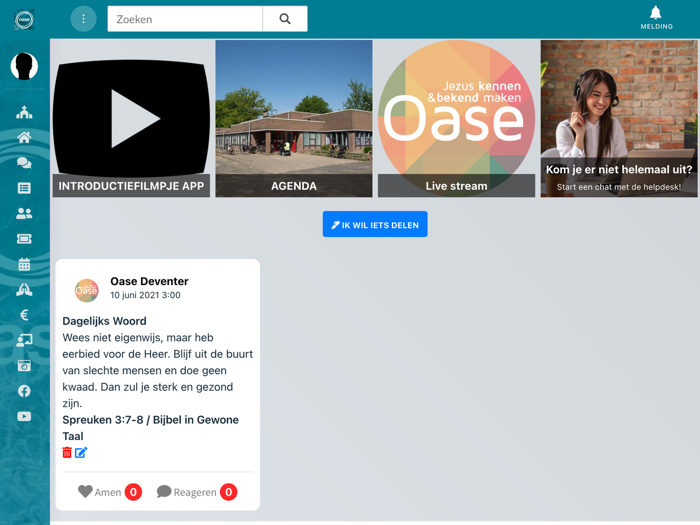Viewport: 700px width, 525px height.
Task: Open the Melding notification bell
Action: [x=656, y=18]
